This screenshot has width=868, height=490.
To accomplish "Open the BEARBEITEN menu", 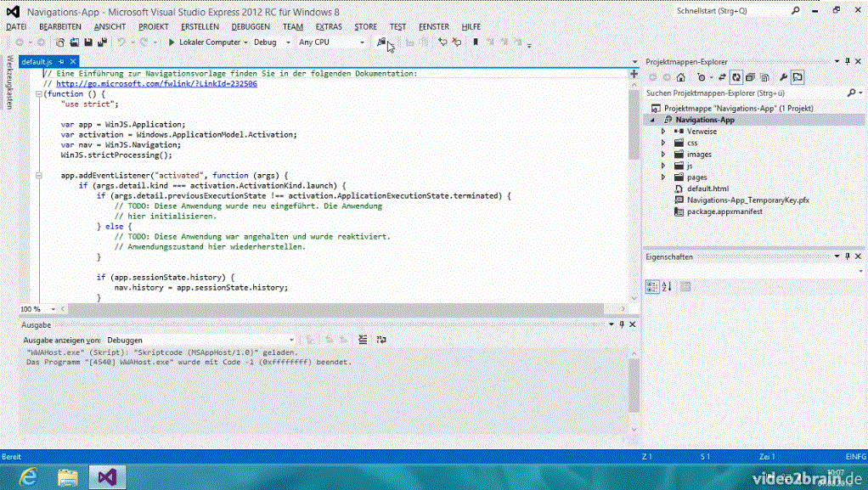I will tap(59, 26).
